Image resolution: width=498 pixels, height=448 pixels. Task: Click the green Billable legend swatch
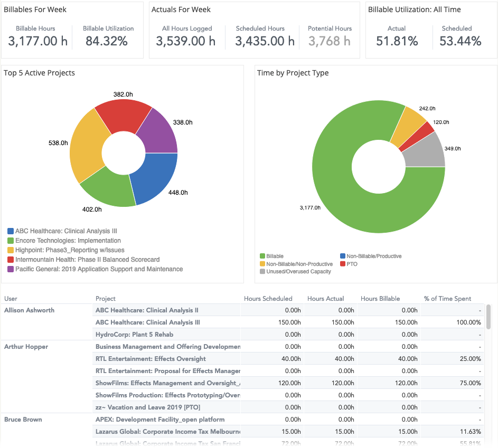point(262,256)
